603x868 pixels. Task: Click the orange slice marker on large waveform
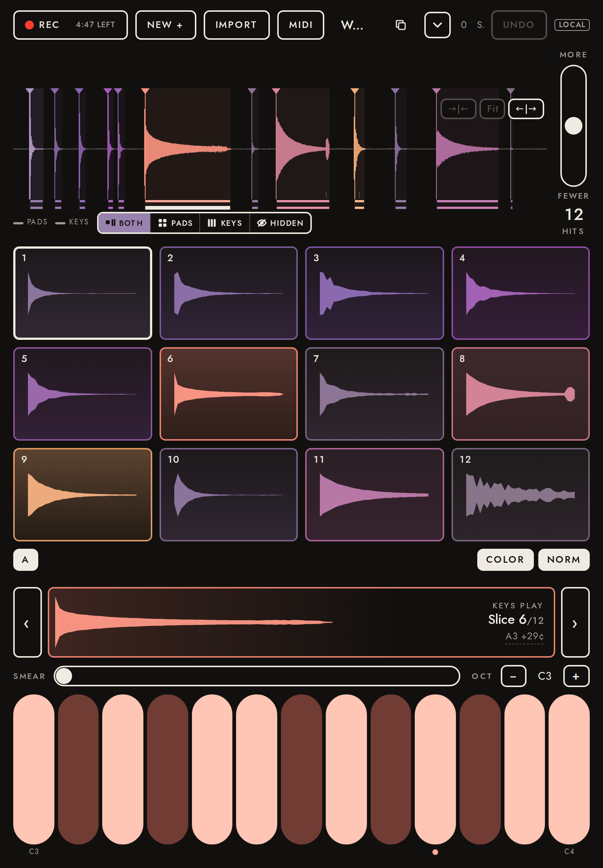[145, 91]
